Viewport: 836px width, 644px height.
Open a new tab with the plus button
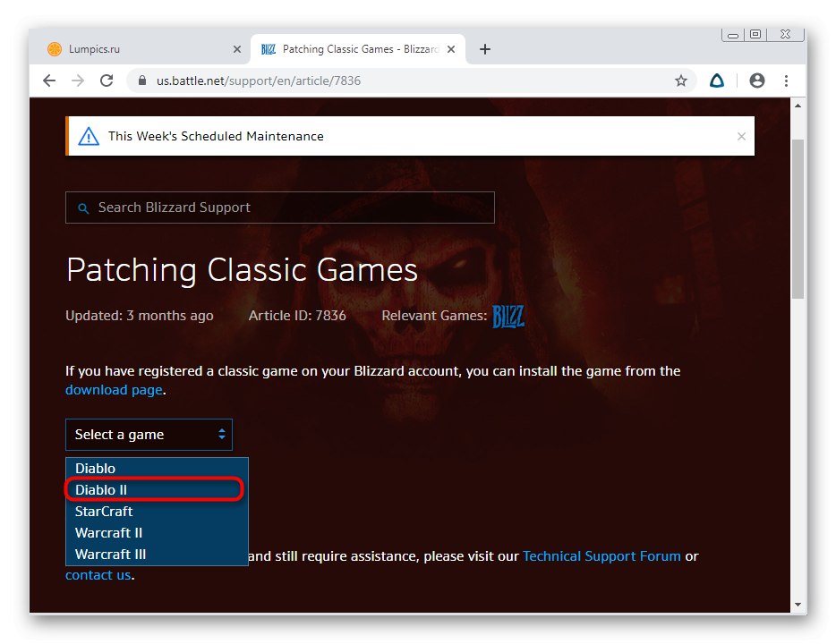point(484,49)
